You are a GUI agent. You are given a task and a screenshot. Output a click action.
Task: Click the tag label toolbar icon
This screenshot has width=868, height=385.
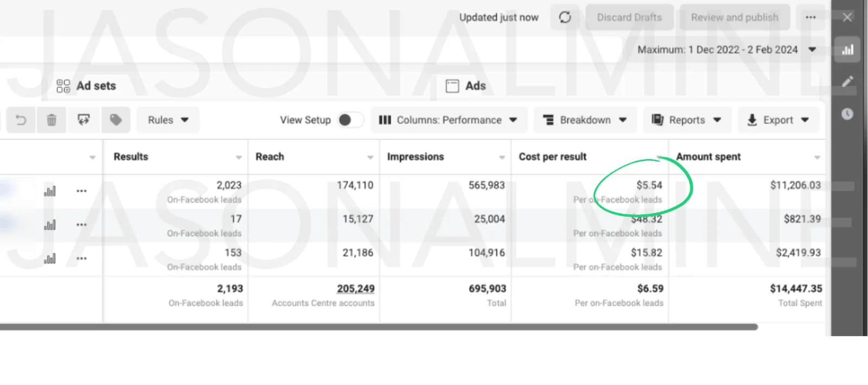pos(116,120)
